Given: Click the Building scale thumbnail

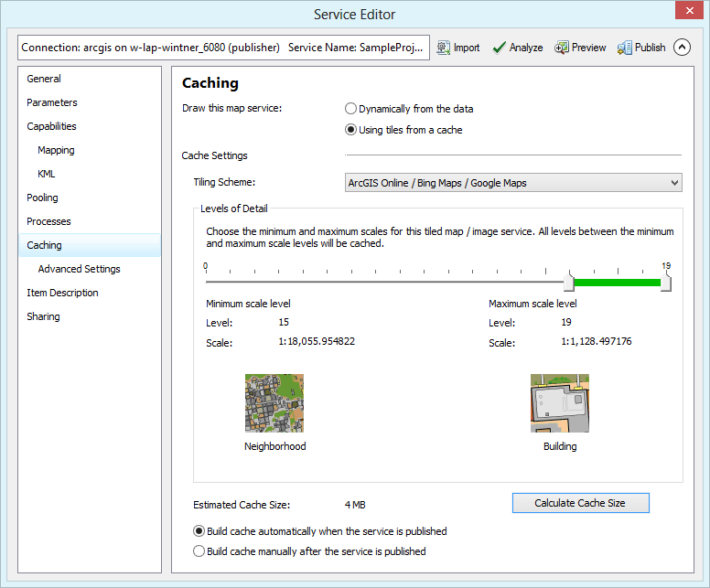Looking at the screenshot, I should (560, 403).
